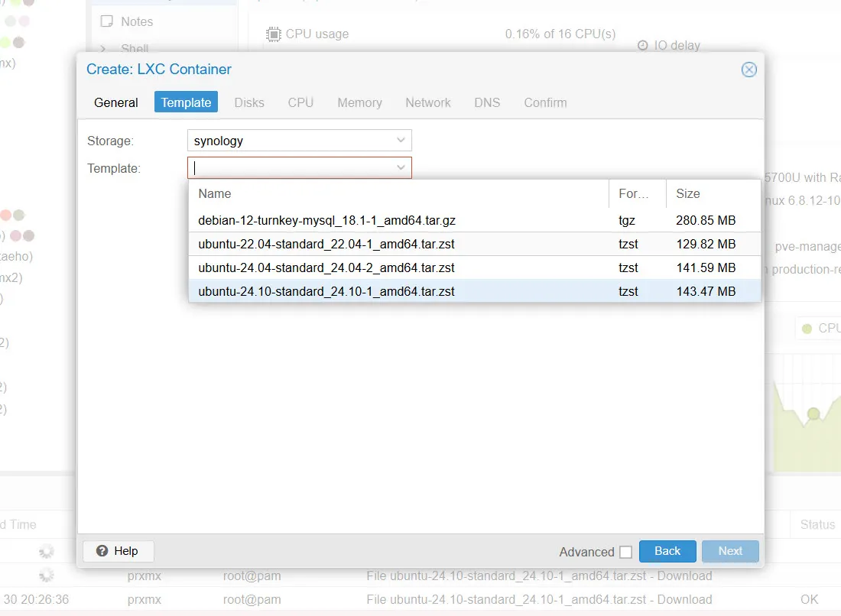Viewport: 841px width, 616px height.
Task: Click the CPU usage processor chip icon
Action: click(x=273, y=34)
